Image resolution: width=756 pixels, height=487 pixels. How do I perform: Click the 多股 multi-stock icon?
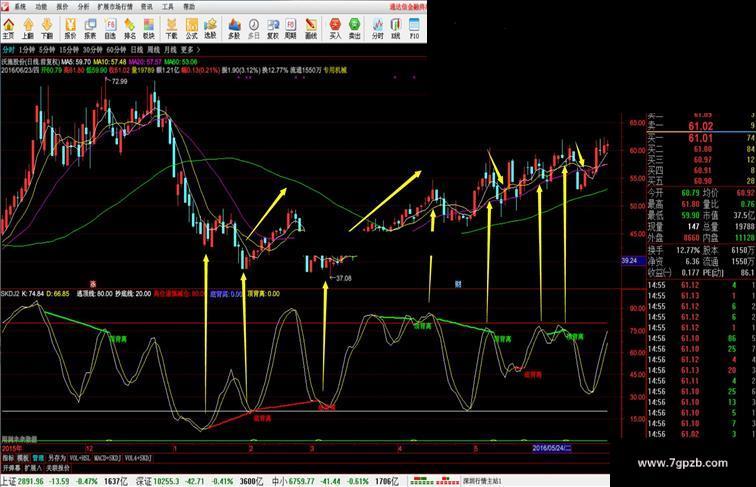pyautogui.click(x=234, y=28)
